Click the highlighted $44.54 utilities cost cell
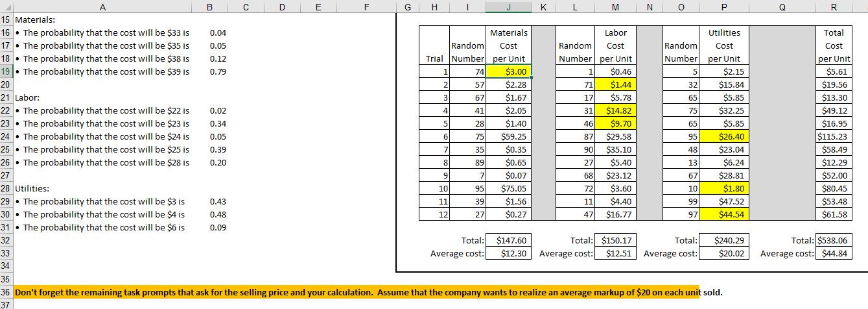The height and width of the screenshot is (309, 868). [x=724, y=214]
